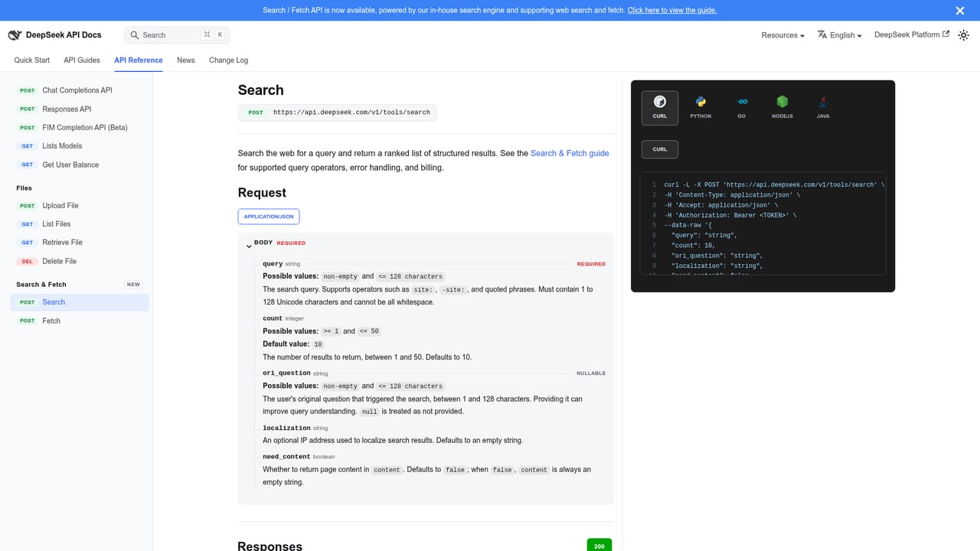The height and width of the screenshot is (551, 980).
Task: Click the Search & Fetch section heading
Action: pos(41,284)
